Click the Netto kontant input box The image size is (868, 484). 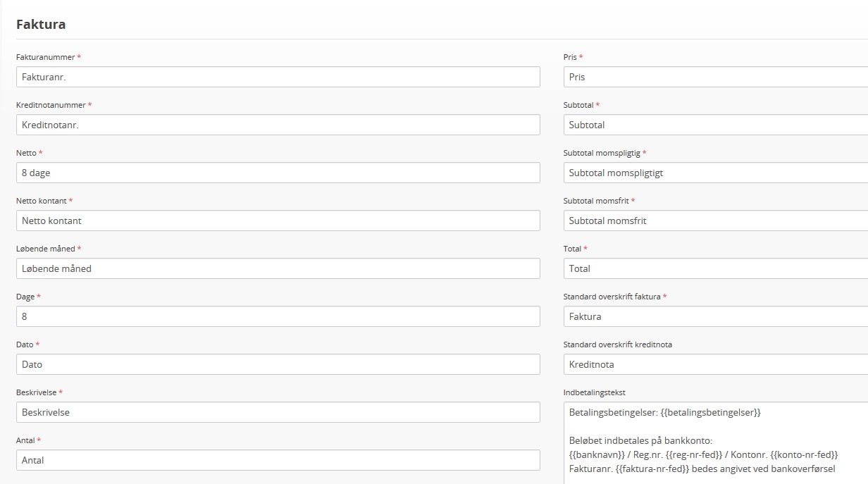pyautogui.click(x=278, y=221)
